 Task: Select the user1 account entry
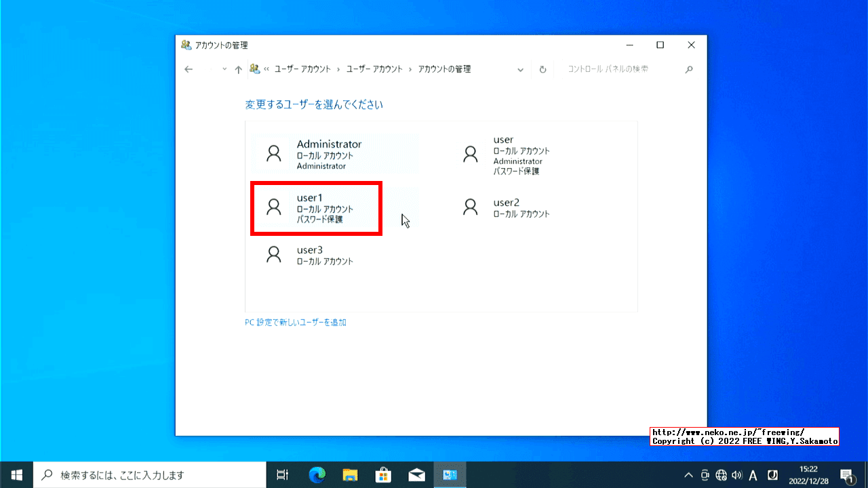(x=316, y=208)
